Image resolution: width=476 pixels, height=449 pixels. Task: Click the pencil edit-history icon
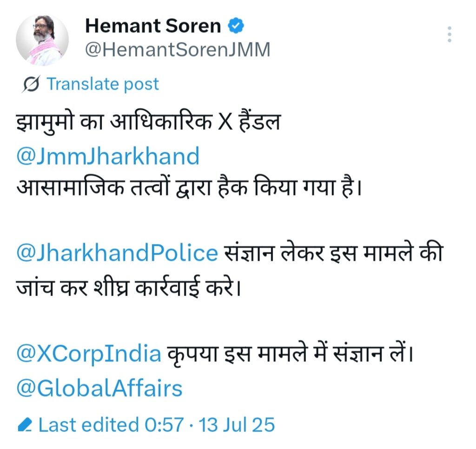pos(25,425)
